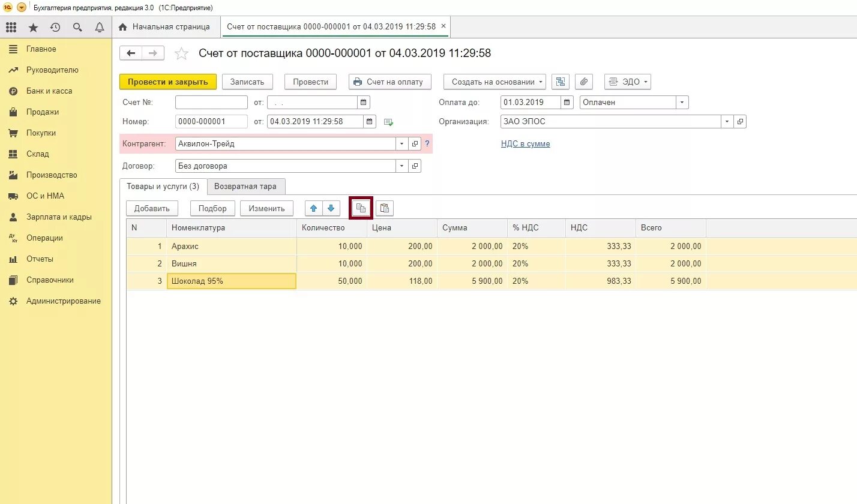
Task: Select the Арахис row cell
Action: 232,247
